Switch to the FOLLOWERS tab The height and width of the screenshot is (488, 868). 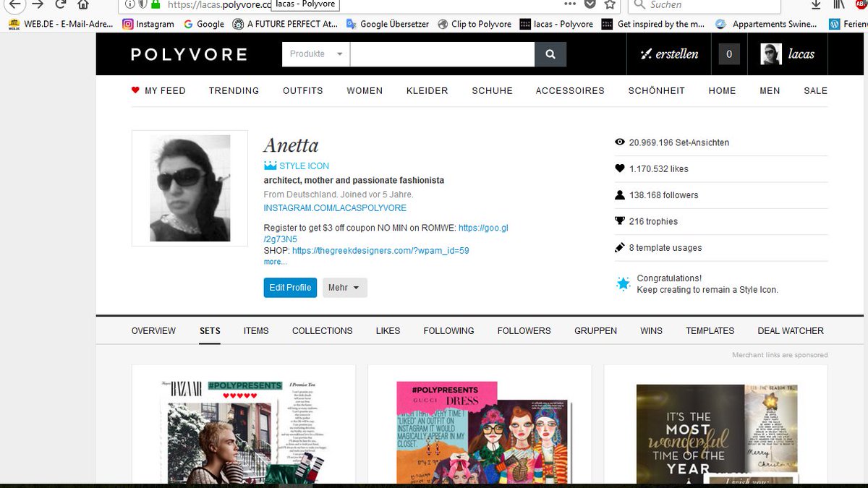pyautogui.click(x=524, y=330)
